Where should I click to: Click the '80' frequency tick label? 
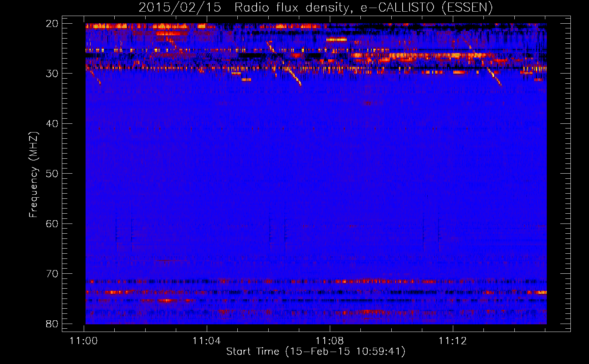[x=52, y=324]
